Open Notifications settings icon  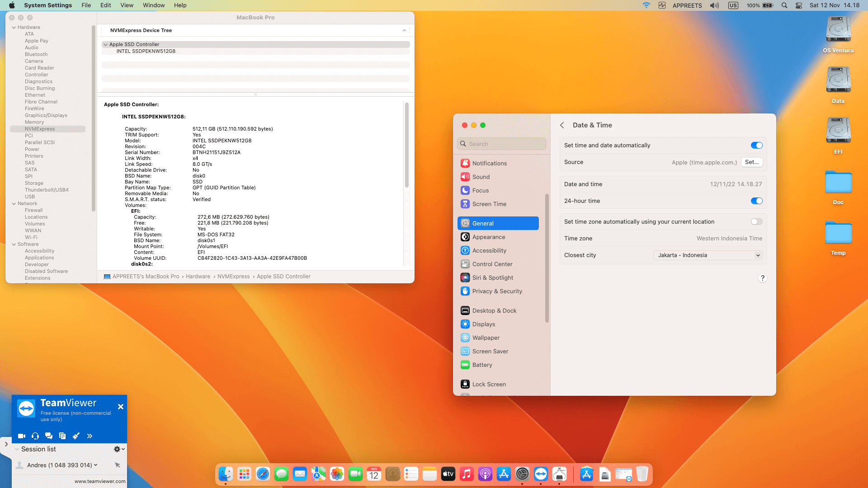click(465, 163)
